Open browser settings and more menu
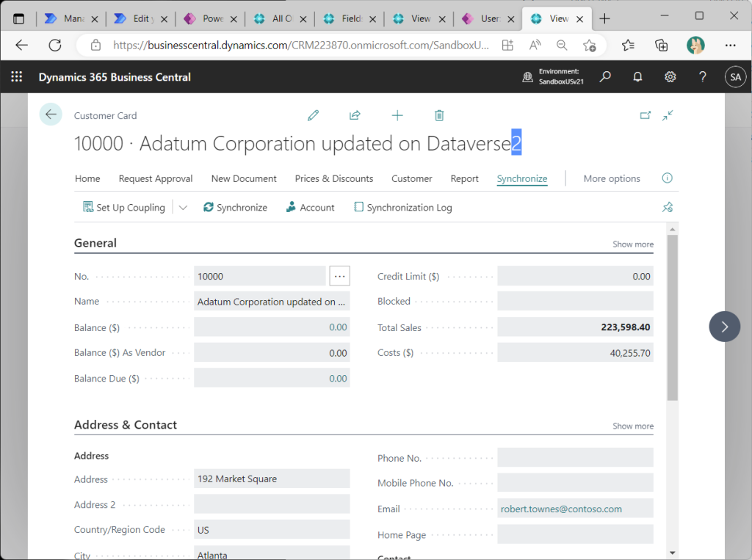752x560 pixels. coord(731,45)
